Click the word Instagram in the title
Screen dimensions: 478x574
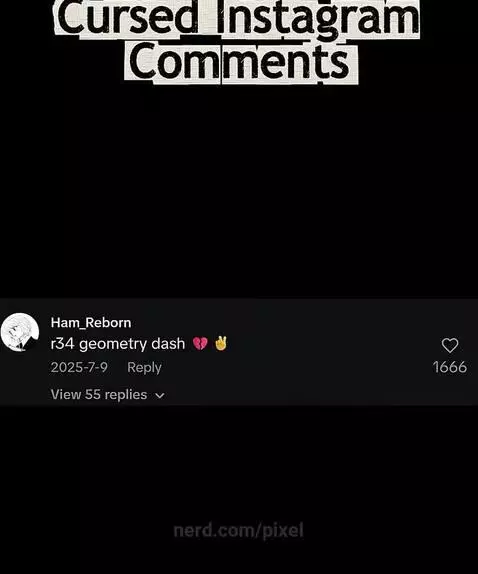coord(317,16)
